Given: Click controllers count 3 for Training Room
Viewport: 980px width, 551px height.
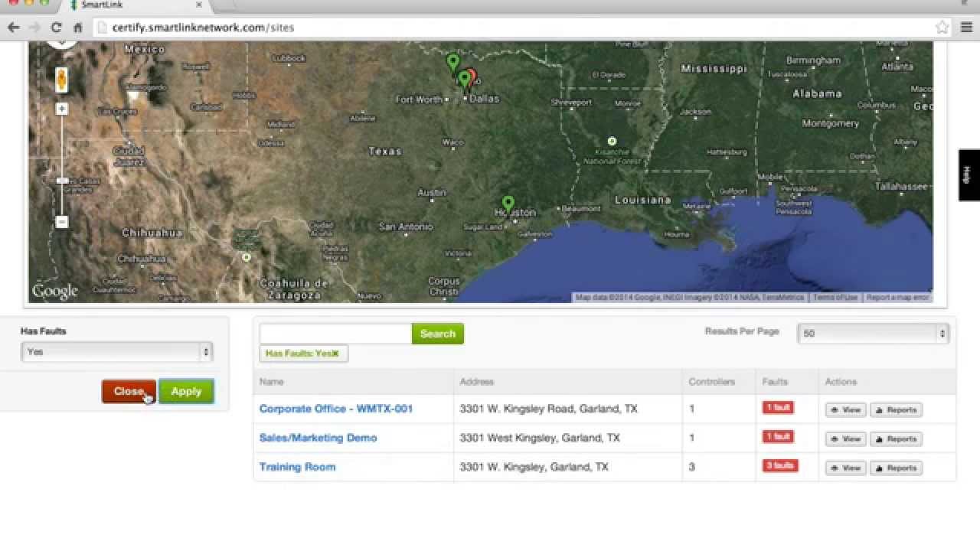Looking at the screenshot, I should pyautogui.click(x=691, y=467).
